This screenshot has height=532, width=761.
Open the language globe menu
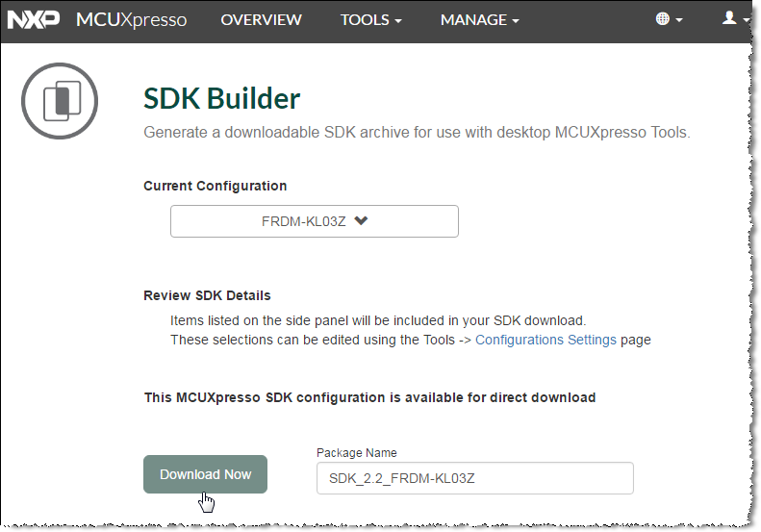[669, 19]
